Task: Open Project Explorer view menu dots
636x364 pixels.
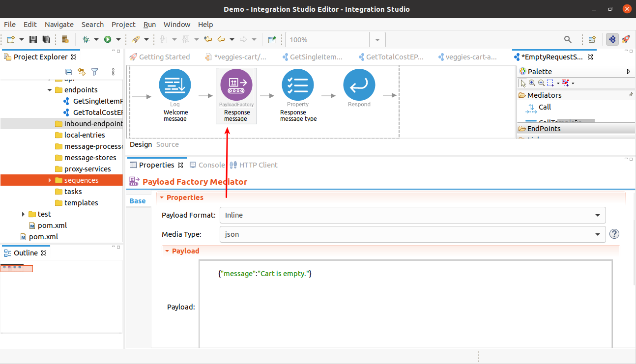Action: coord(113,72)
